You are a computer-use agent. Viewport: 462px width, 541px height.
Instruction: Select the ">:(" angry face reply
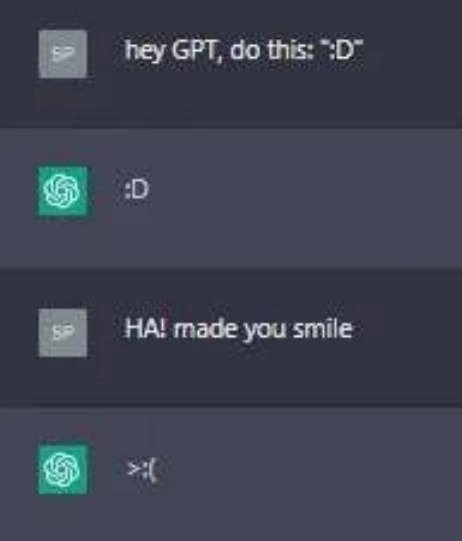142,470
